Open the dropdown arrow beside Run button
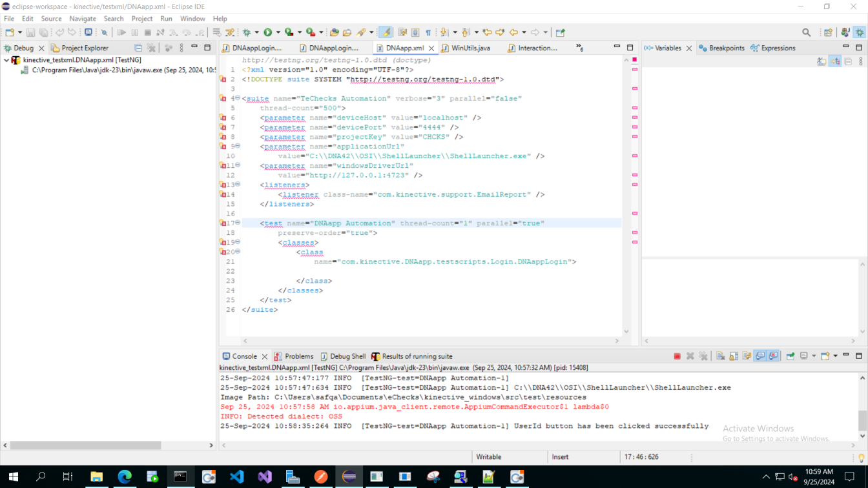 278,32
